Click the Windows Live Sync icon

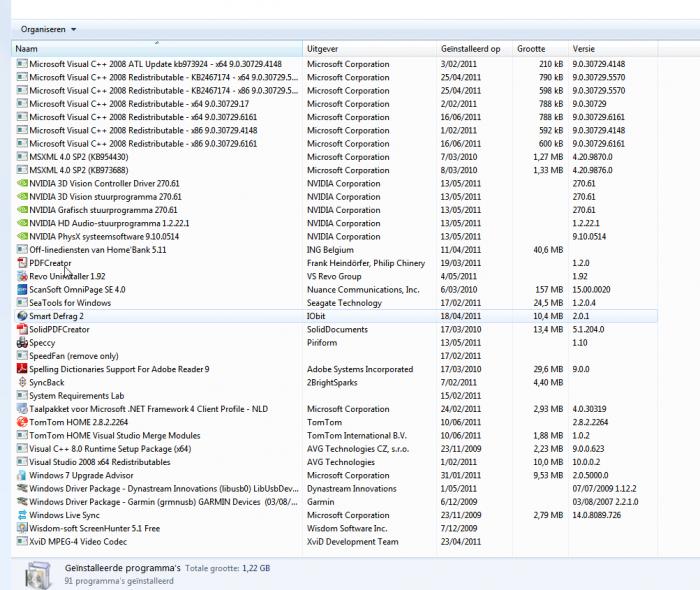22,515
